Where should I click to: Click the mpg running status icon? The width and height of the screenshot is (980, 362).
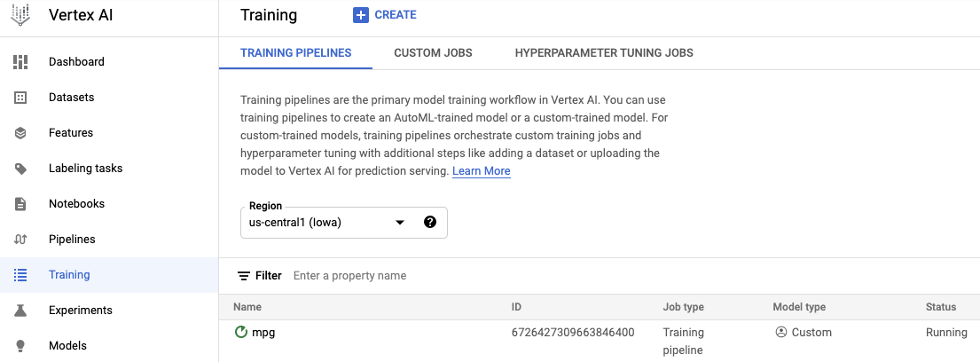pyautogui.click(x=240, y=332)
